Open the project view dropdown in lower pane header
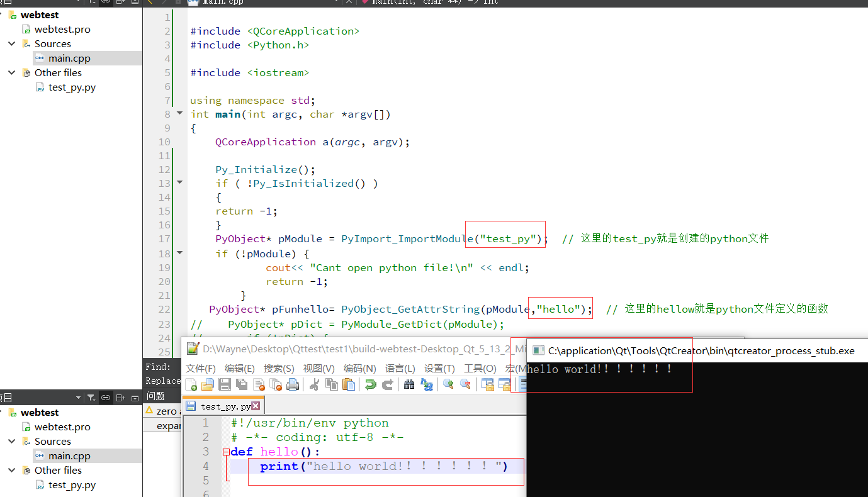The height and width of the screenshot is (497, 868). tap(78, 398)
